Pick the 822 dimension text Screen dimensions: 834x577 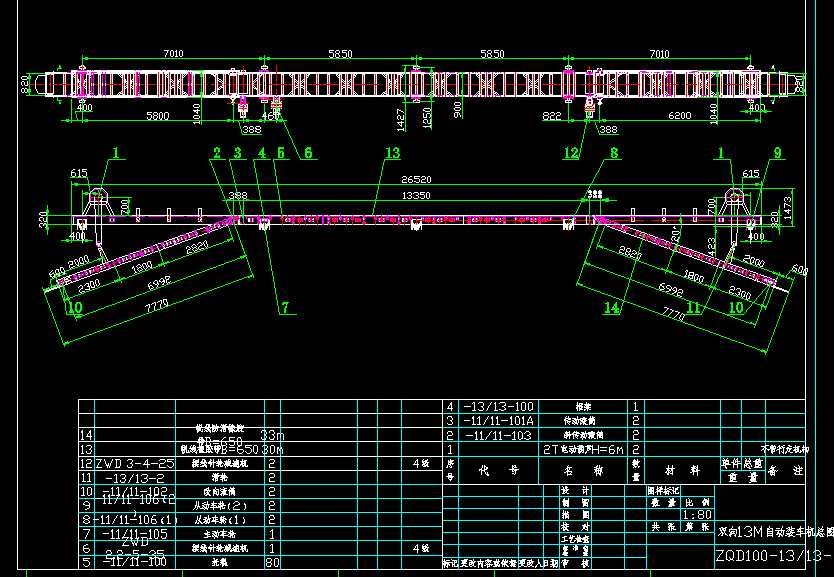(552, 115)
